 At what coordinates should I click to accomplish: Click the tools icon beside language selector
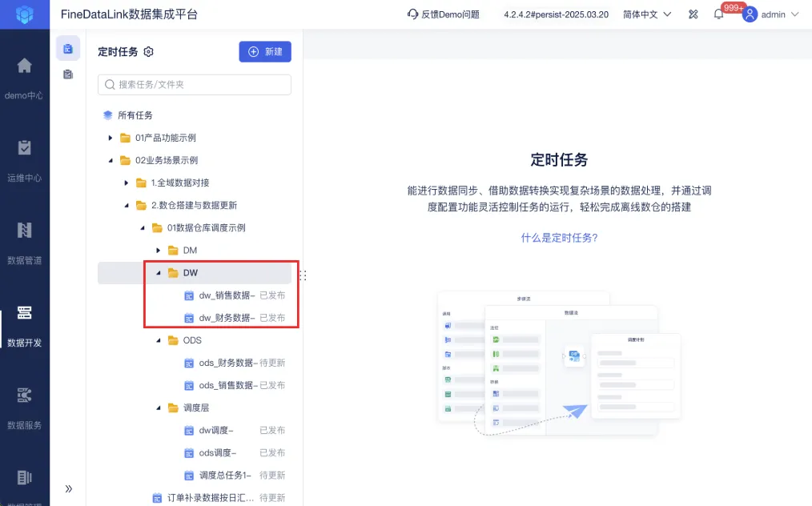pyautogui.click(x=693, y=14)
